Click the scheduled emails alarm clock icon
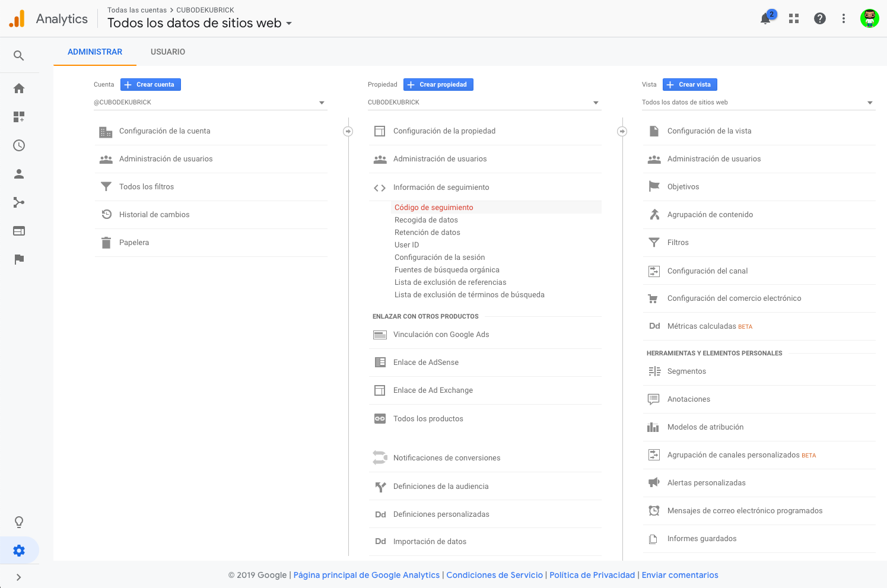 pos(654,510)
